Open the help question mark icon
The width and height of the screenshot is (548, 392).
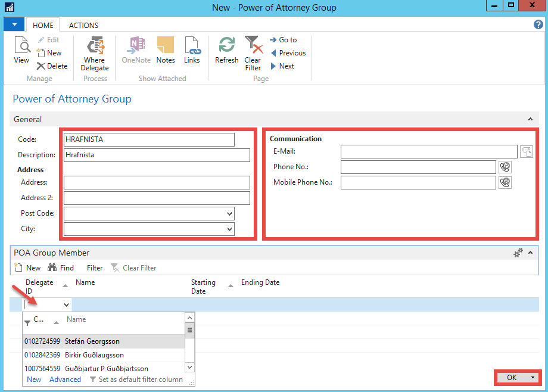pos(538,24)
